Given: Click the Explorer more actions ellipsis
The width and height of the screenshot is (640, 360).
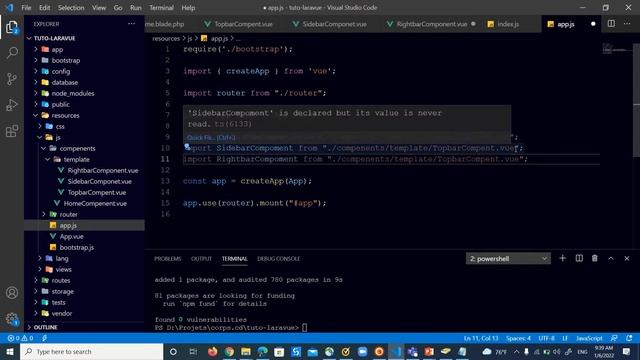Looking at the screenshot, I should pyautogui.click(x=131, y=24).
